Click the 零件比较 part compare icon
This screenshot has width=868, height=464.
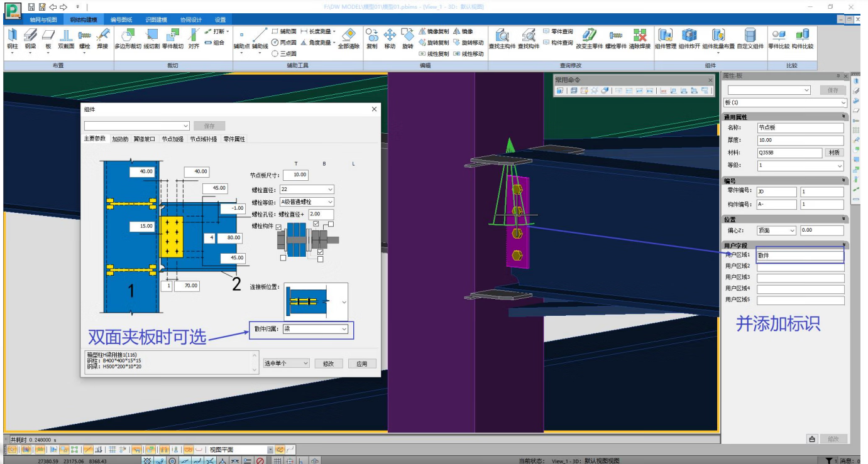tap(778, 36)
